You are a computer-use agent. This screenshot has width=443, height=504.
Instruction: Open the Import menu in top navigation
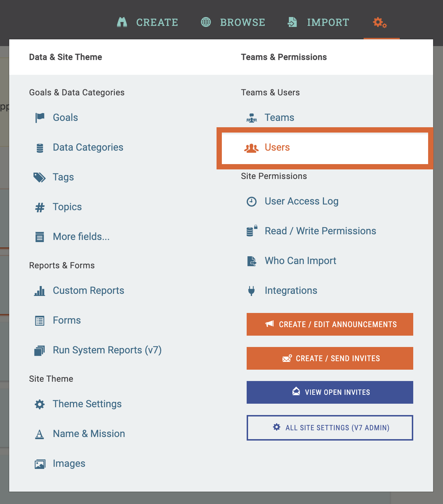coord(318,22)
